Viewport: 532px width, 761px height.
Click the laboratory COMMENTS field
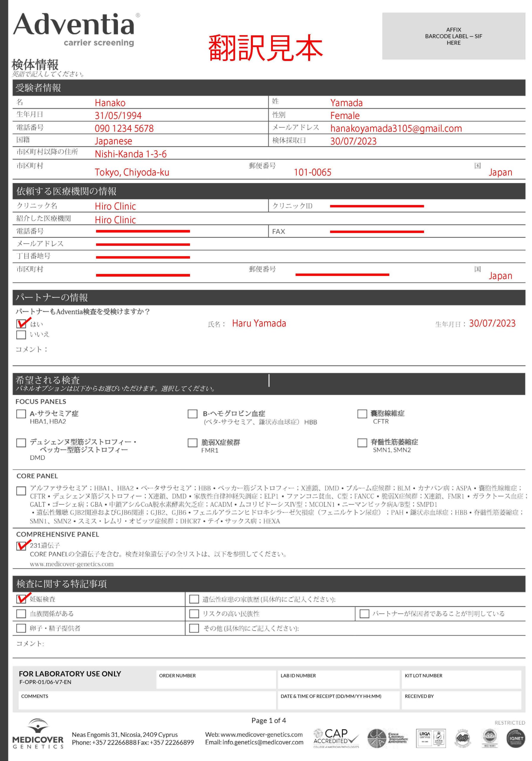(x=147, y=700)
